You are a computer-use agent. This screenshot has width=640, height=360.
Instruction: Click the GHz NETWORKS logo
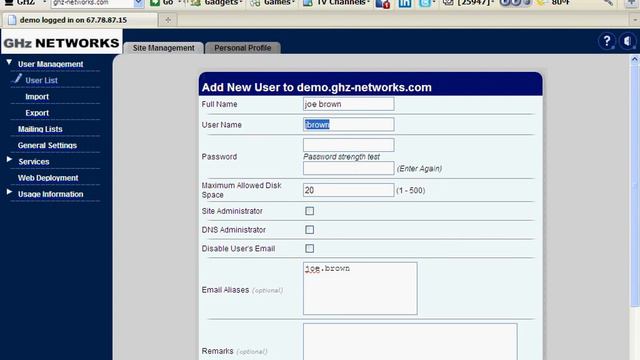coord(62,42)
